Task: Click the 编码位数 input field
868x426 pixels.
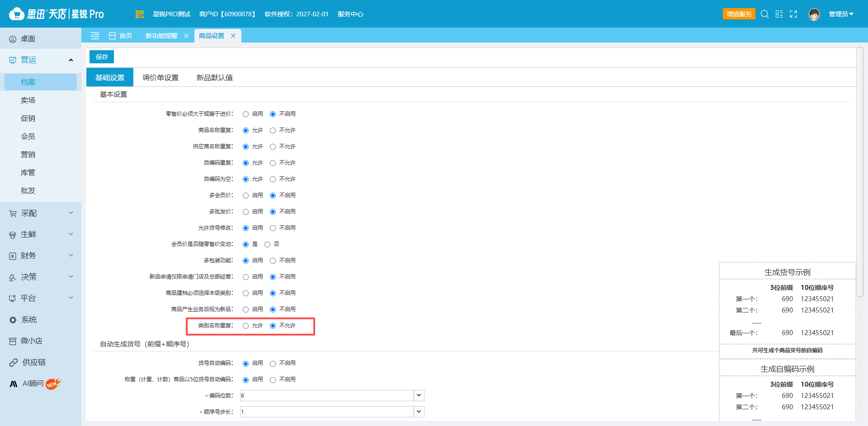Action: pyautogui.click(x=327, y=395)
